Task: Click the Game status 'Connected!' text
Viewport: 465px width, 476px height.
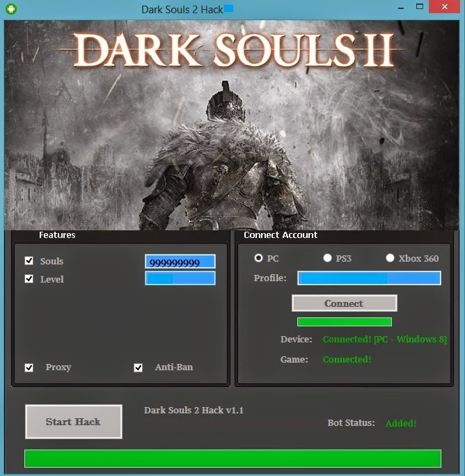Action: (347, 359)
